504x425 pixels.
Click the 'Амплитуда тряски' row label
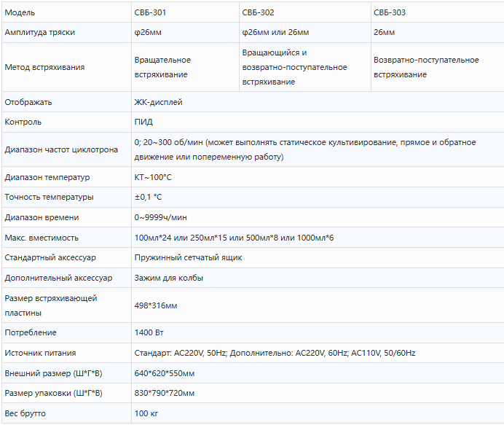click(x=39, y=32)
